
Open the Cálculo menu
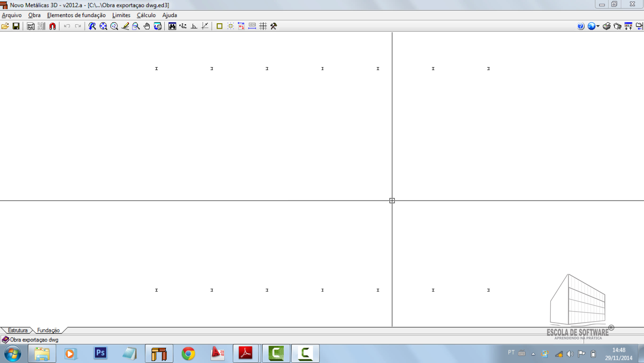pos(146,15)
